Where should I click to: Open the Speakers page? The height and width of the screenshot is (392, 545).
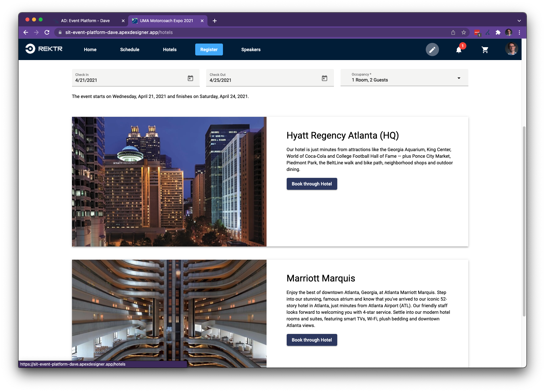click(x=251, y=49)
